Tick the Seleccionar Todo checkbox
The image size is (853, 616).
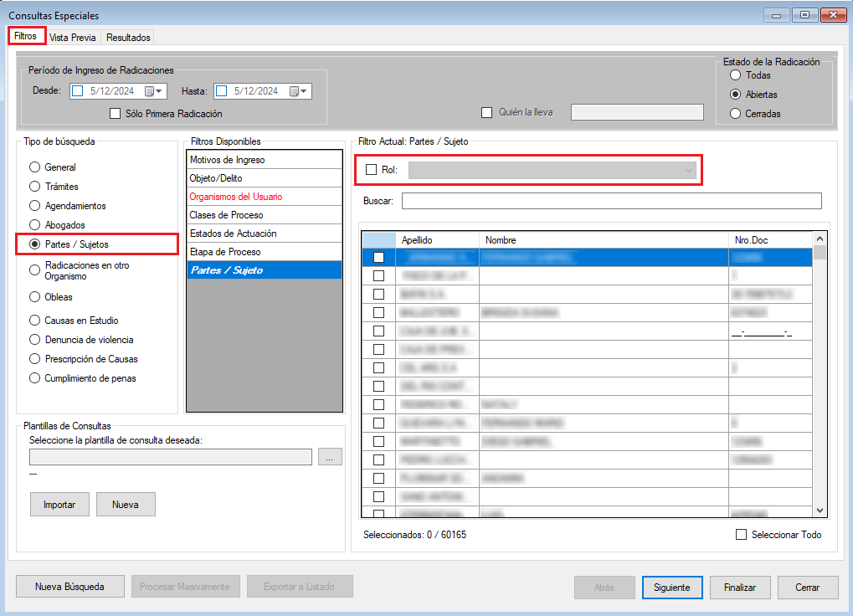point(740,535)
